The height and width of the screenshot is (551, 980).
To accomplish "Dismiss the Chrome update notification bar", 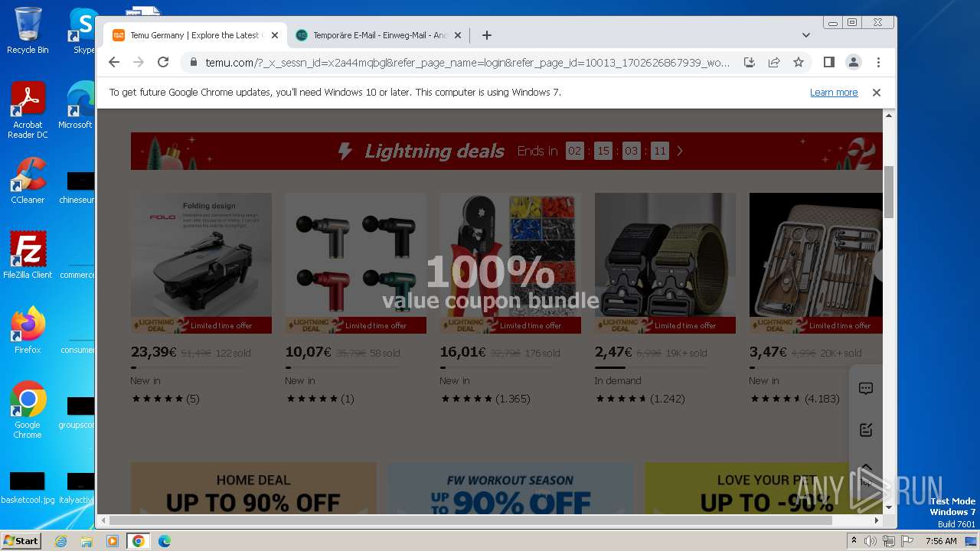I will (877, 92).
